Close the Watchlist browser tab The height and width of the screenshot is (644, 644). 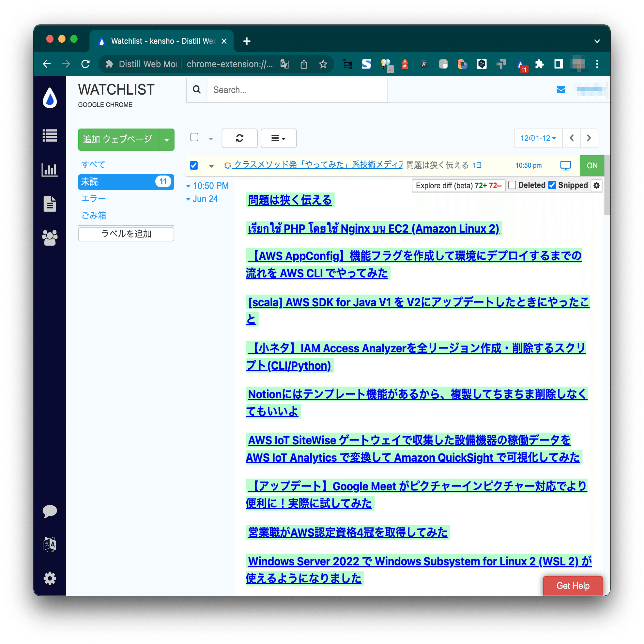click(x=224, y=41)
